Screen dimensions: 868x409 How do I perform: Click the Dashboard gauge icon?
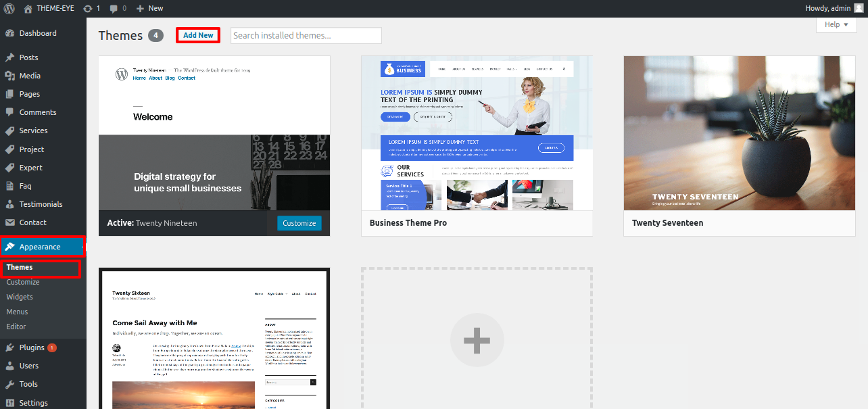(x=9, y=33)
